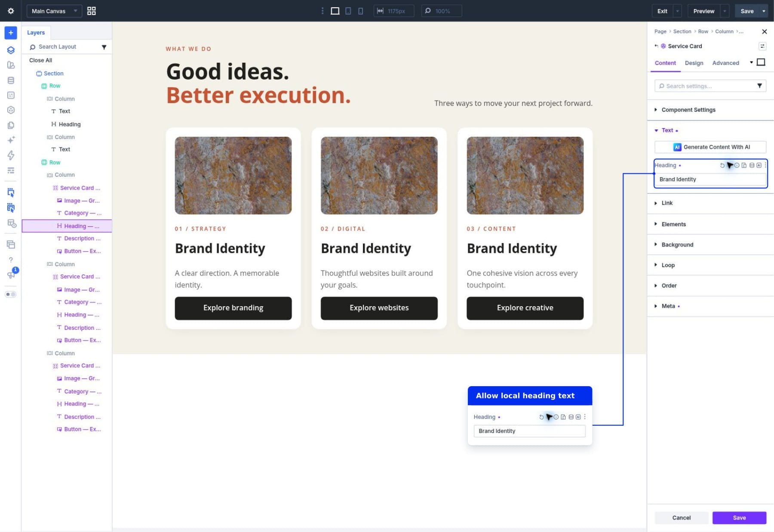Open the Layers stack icon in left sidebar
The height and width of the screenshot is (532, 774).
click(11, 50)
